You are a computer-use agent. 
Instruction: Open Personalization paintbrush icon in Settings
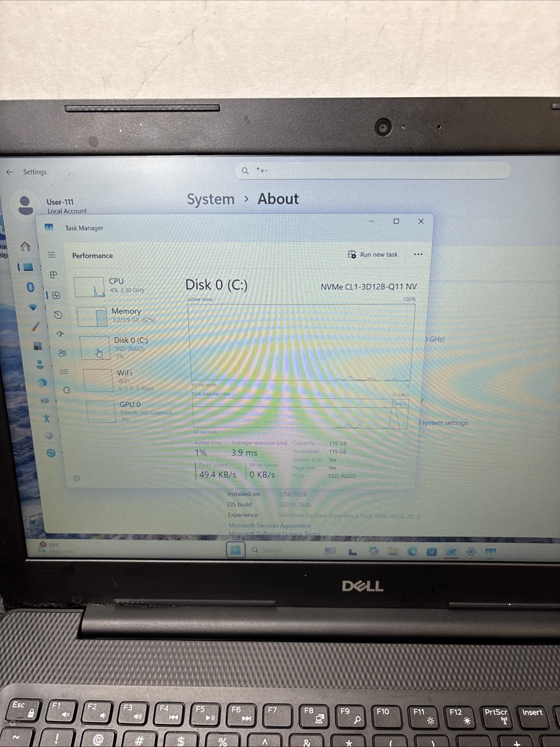(x=35, y=327)
